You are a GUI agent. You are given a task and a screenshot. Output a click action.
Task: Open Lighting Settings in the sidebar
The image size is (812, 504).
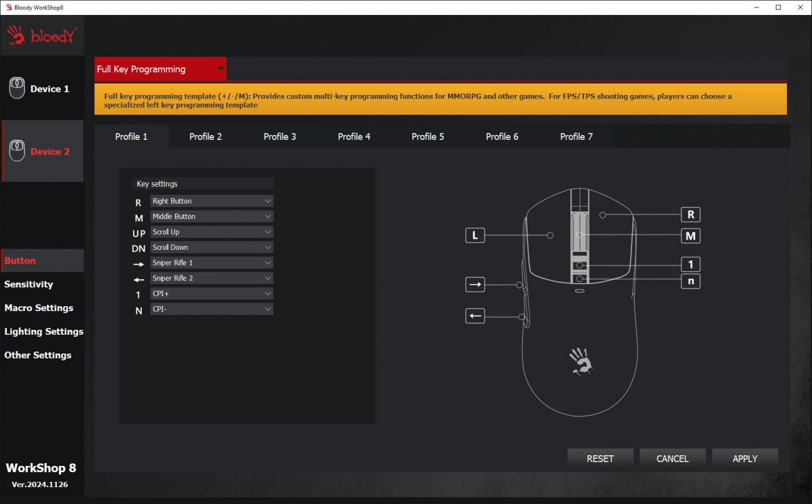44,332
